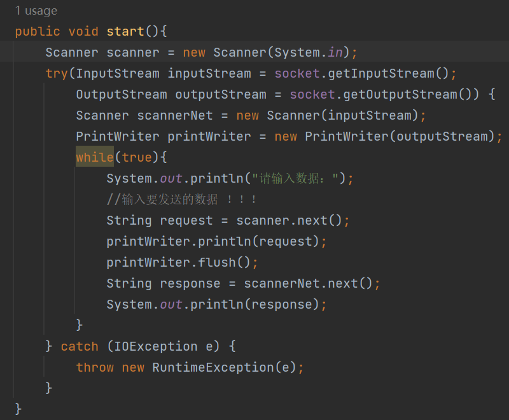Click 'void' return type keyword
Viewport: 509px width, 420px height.
(83, 31)
